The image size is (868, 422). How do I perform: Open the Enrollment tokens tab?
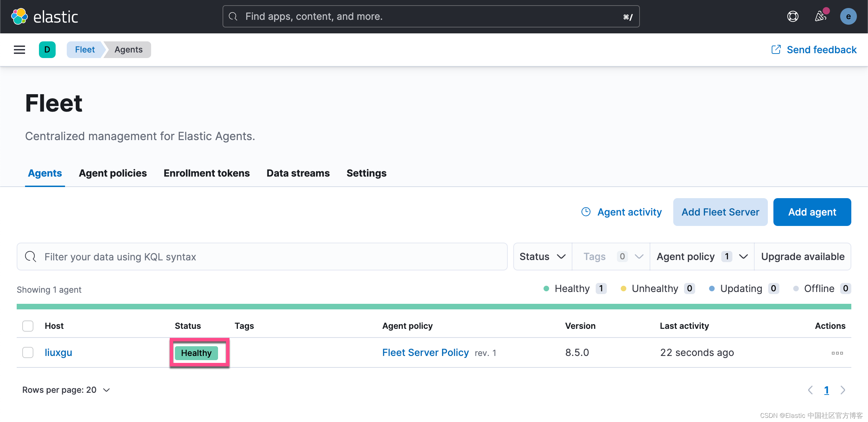[x=207, y=173]
